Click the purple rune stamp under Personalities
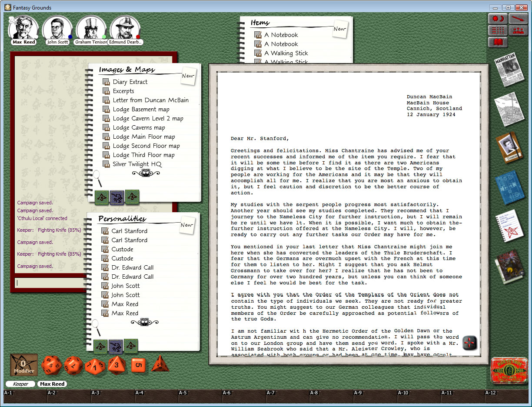532x407 pixels. click(x=116, y=346)
